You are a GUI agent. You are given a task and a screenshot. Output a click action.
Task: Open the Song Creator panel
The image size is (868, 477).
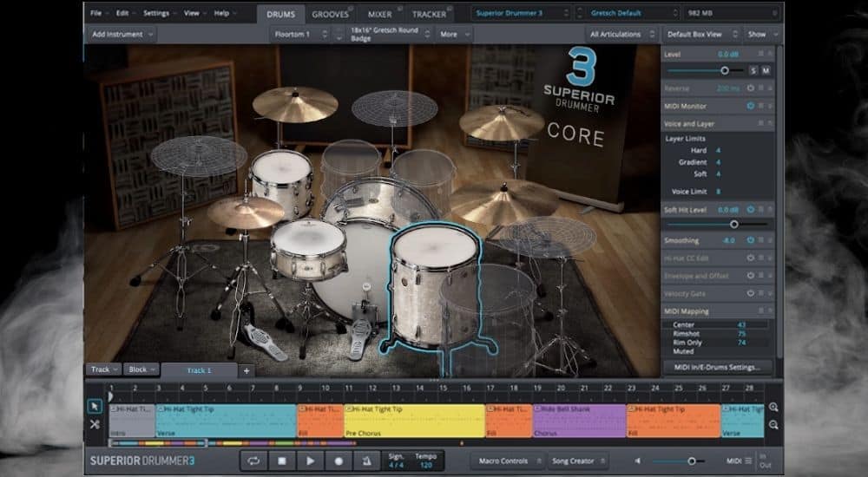(x=577, y=461)
